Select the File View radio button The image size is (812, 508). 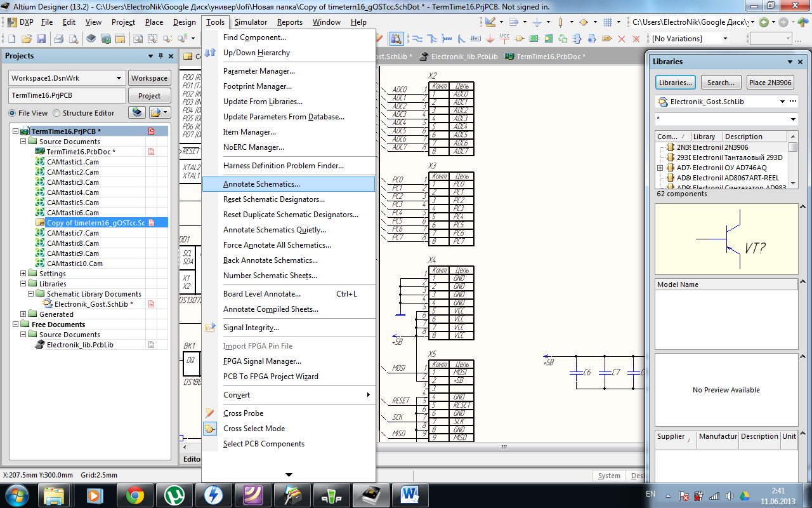tap(12, 113)
